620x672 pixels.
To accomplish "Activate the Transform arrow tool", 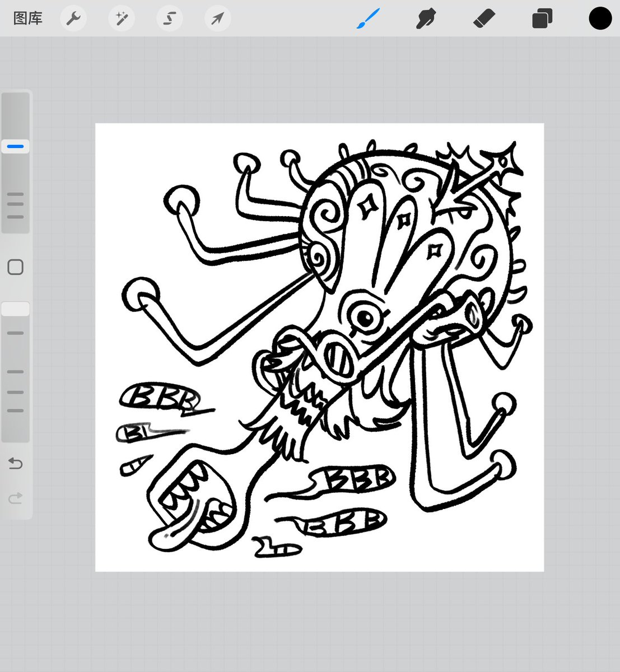I will (217, 18).
